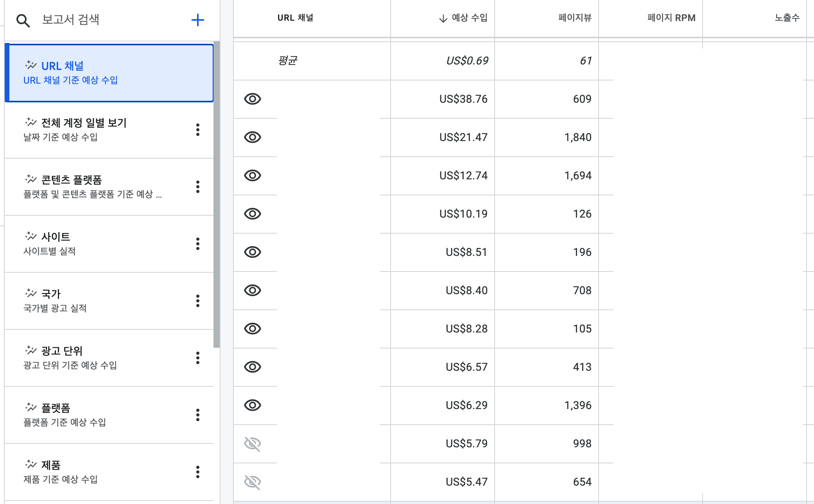This screenshot has height=504, width=814.
Task: Open three-dot menu for 사이트 report
Action: click(x=197, y=244)
